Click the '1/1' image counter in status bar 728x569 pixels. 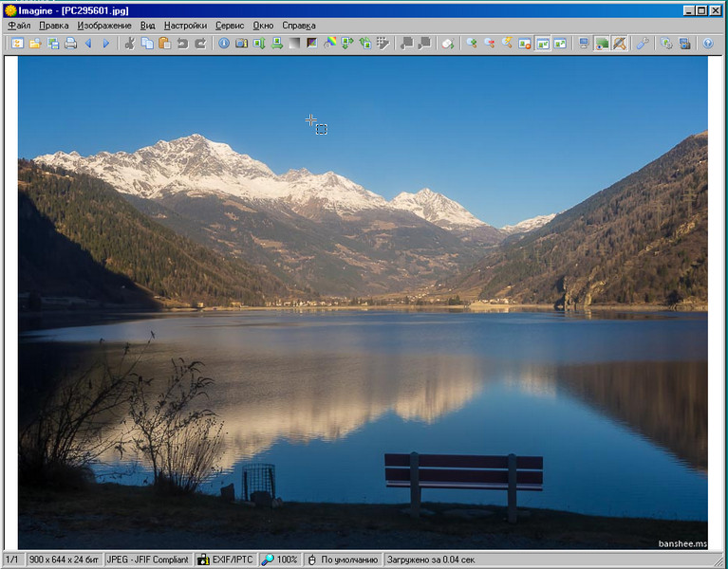pos(12,560)
